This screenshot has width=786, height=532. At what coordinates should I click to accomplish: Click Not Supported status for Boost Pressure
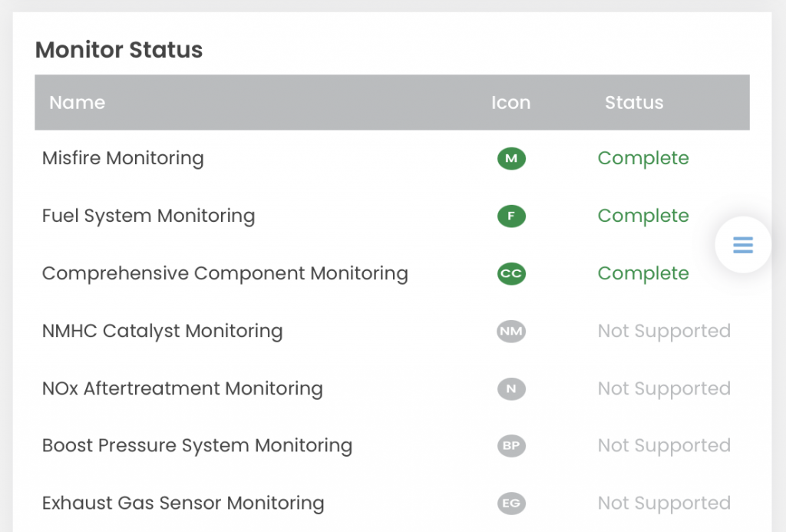click(x=664, y=446)
